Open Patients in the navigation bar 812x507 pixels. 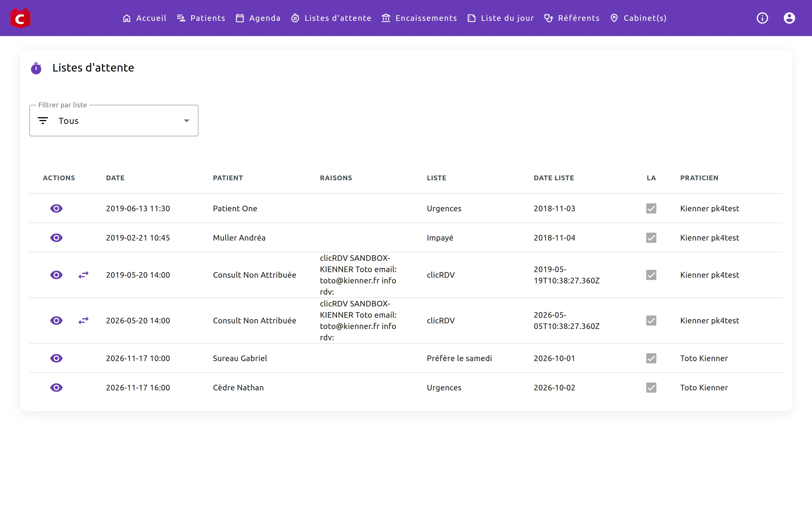point(201,18)
